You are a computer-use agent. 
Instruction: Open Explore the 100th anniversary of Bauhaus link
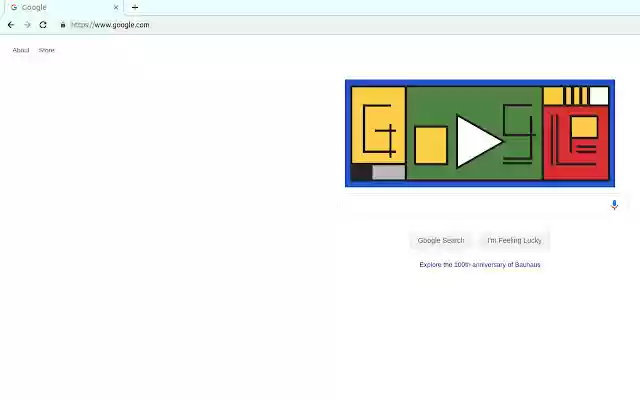tap(480, 264)
